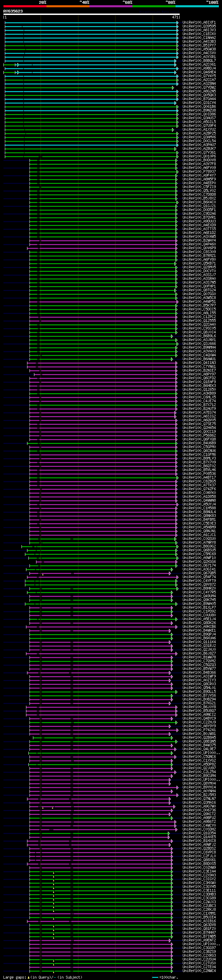Select hit label UniRef100_P78937
Viewport: 222px width, 980px height.
point(199,172)
